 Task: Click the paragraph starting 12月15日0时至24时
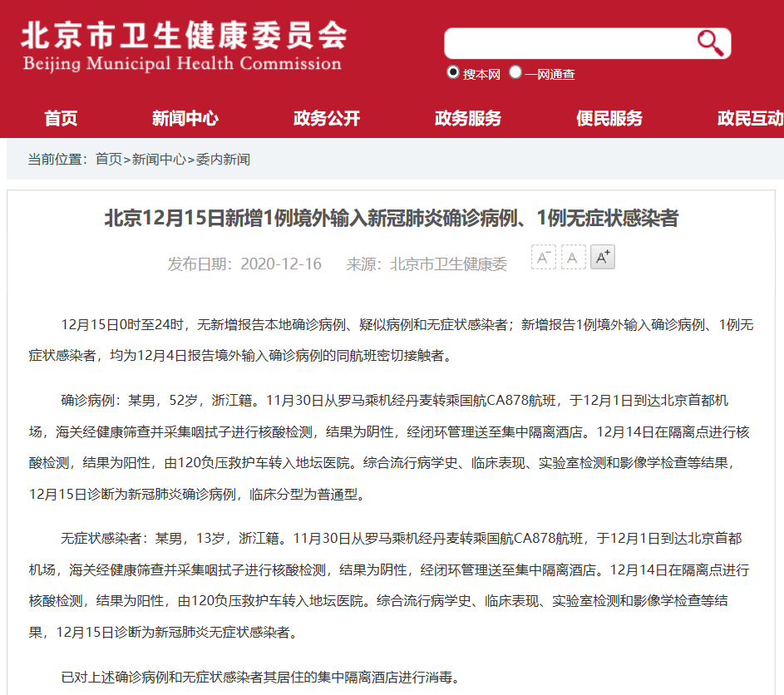click(392, 341)
